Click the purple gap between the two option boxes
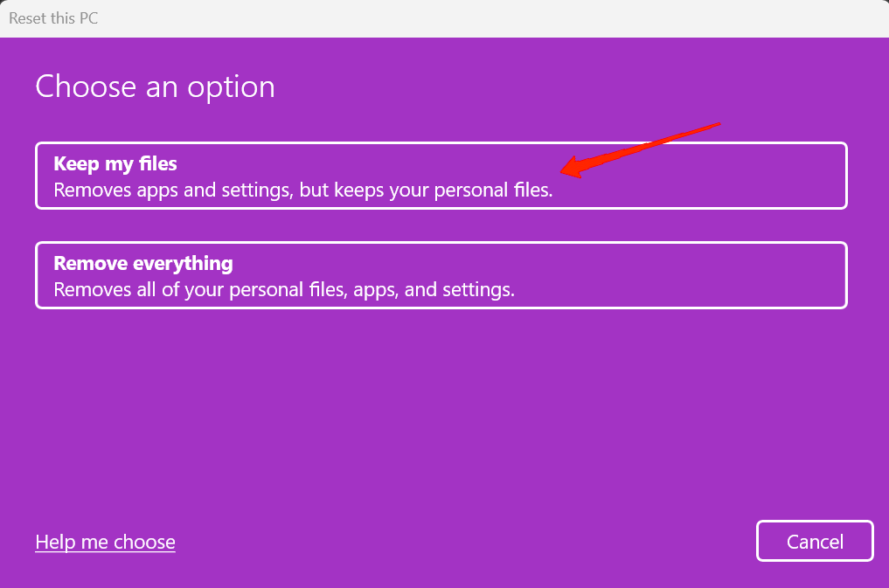 (437, 225)
